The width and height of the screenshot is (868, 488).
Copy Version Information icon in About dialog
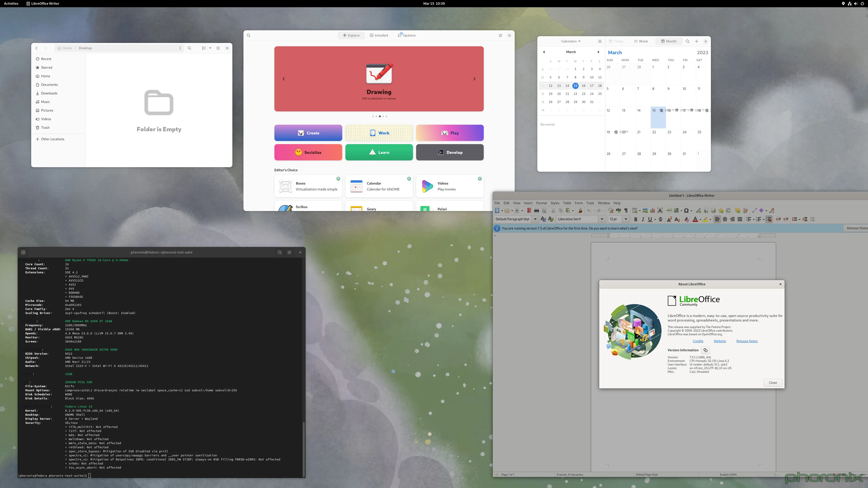705,350
